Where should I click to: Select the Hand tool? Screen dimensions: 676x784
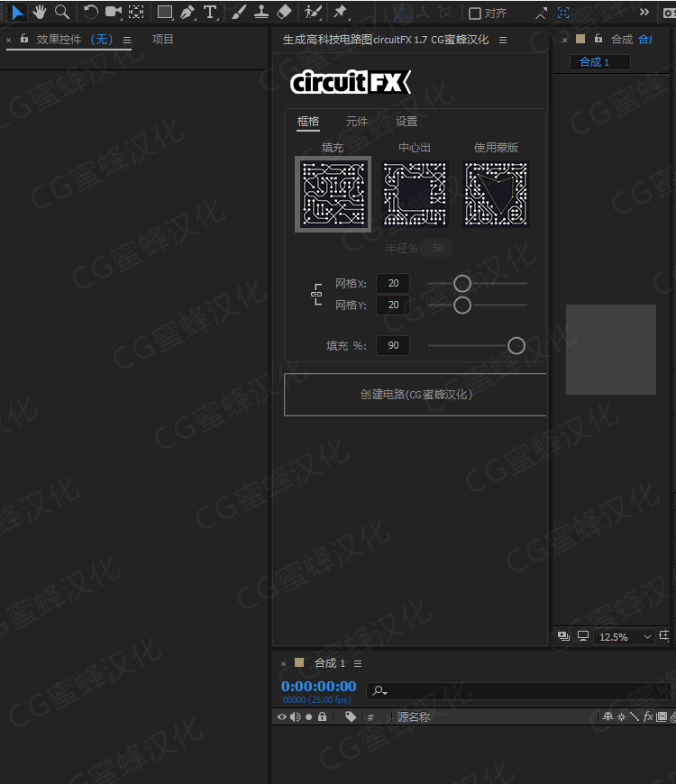coord(40,13)
